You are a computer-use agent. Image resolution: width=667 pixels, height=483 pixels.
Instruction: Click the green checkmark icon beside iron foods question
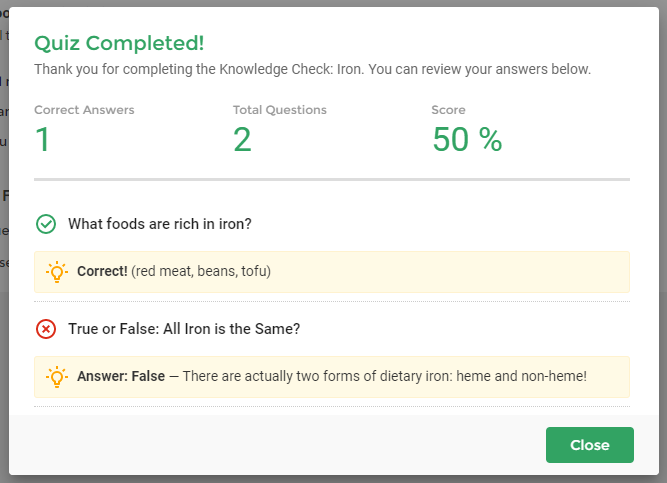point(46,224)
